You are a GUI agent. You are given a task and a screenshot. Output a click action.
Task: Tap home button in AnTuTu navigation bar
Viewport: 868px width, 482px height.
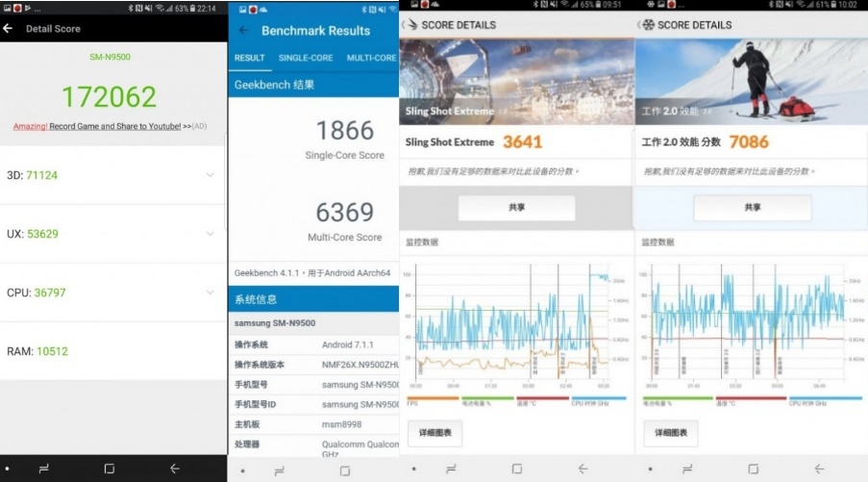pos(110,469)
